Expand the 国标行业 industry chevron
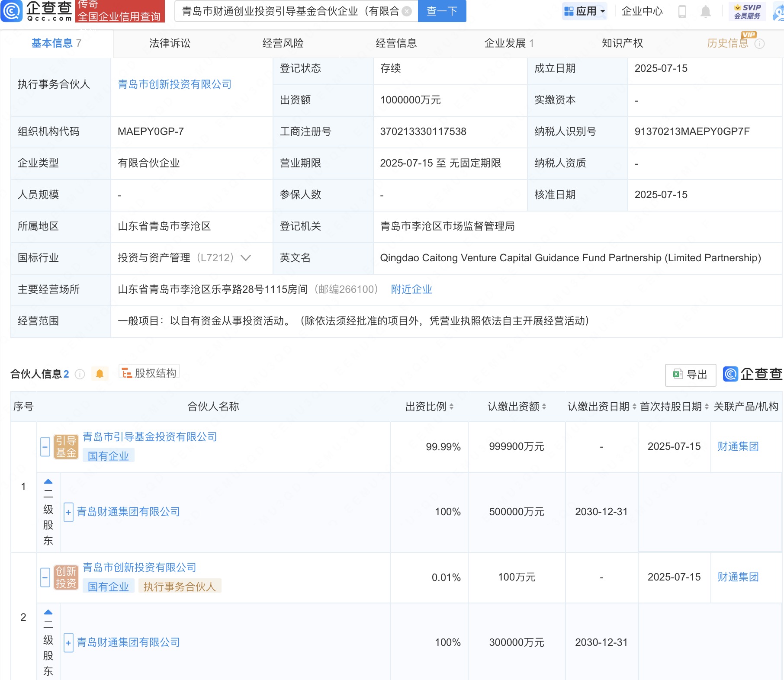 [x=246, y=258]
